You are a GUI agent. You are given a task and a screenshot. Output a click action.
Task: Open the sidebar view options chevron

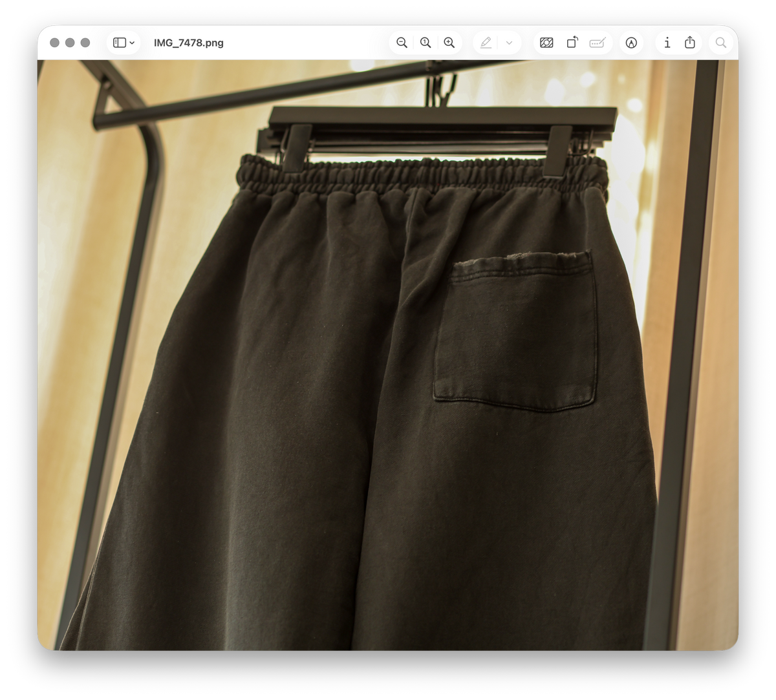click(x=132, y=43)
